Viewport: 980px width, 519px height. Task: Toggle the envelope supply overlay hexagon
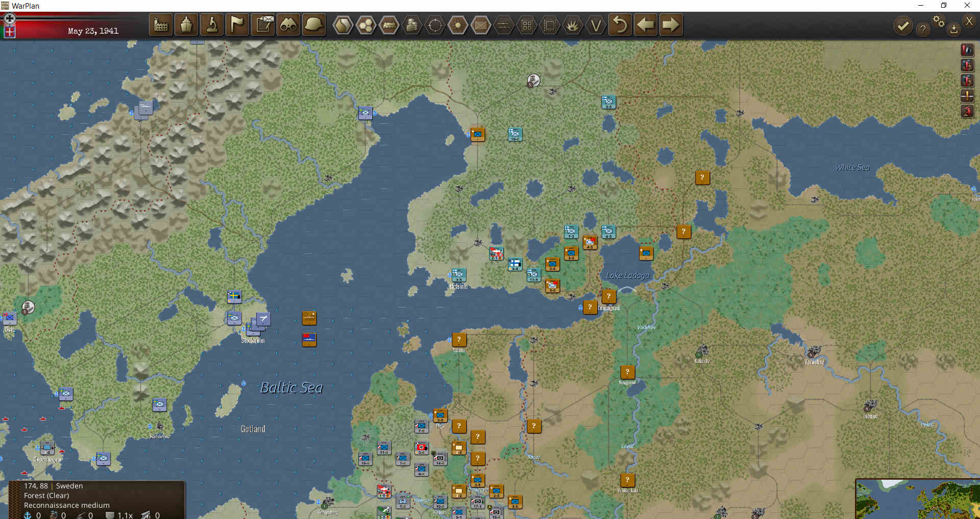coord(481,25)
